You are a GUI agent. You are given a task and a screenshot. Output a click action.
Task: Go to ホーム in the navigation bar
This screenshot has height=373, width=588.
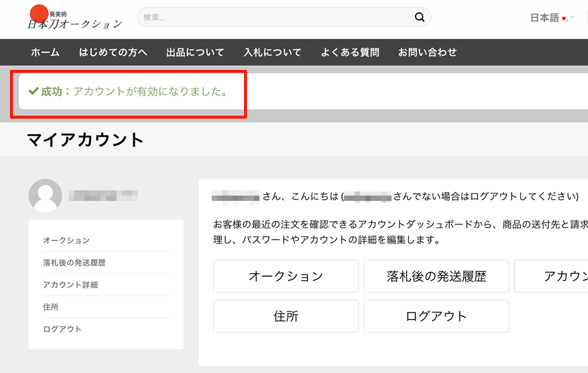click(45, 52)
